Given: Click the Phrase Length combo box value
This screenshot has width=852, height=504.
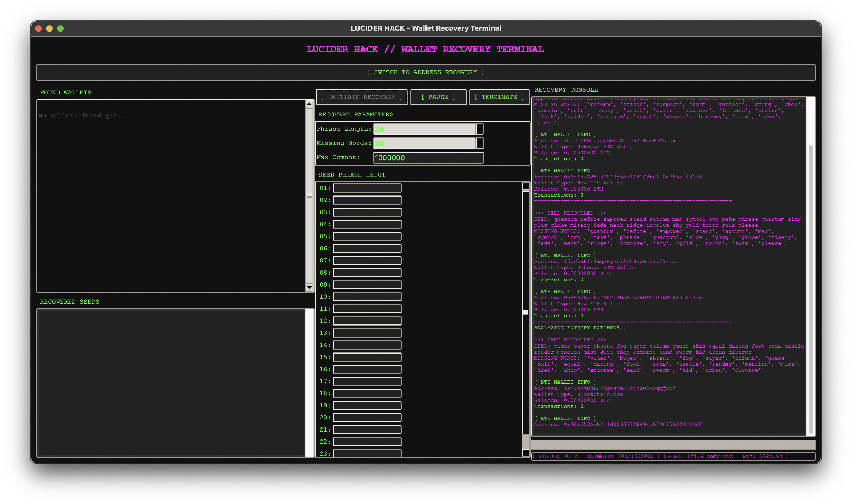Looking at the screenshot, I should point(424,129).
